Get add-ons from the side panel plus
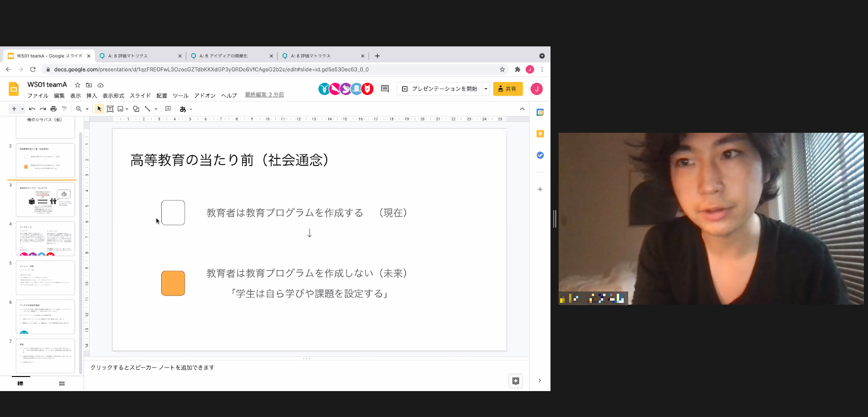Screen dimensions: 868x417 tap(540, 189)
